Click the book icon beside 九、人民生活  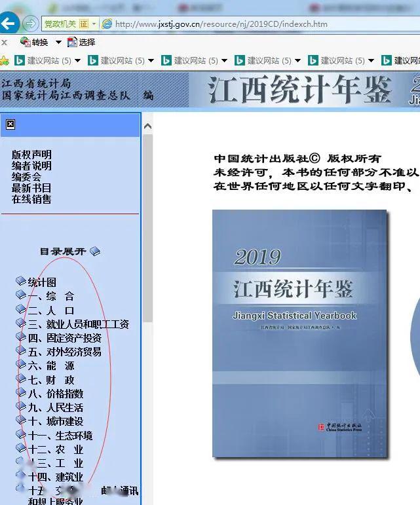(x=21, y=406)
